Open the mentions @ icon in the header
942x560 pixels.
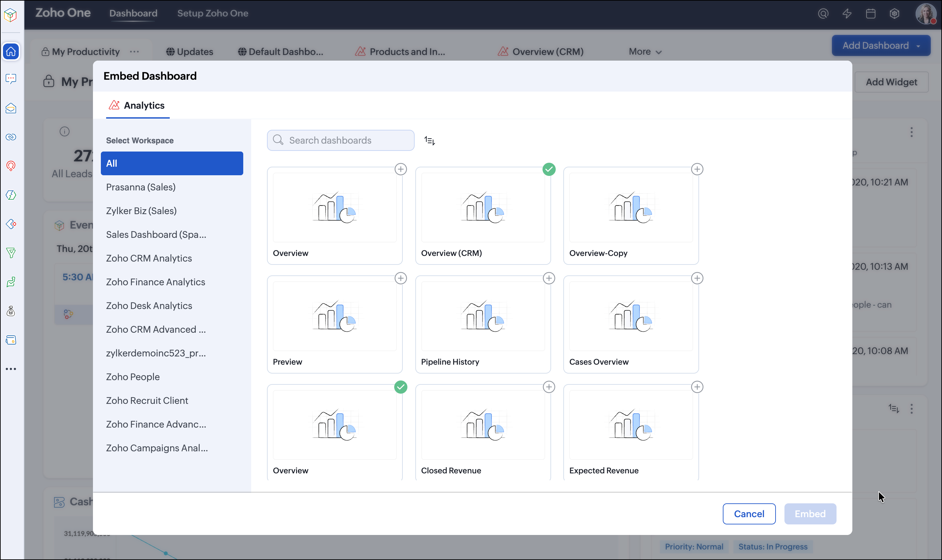click(823, 14)
